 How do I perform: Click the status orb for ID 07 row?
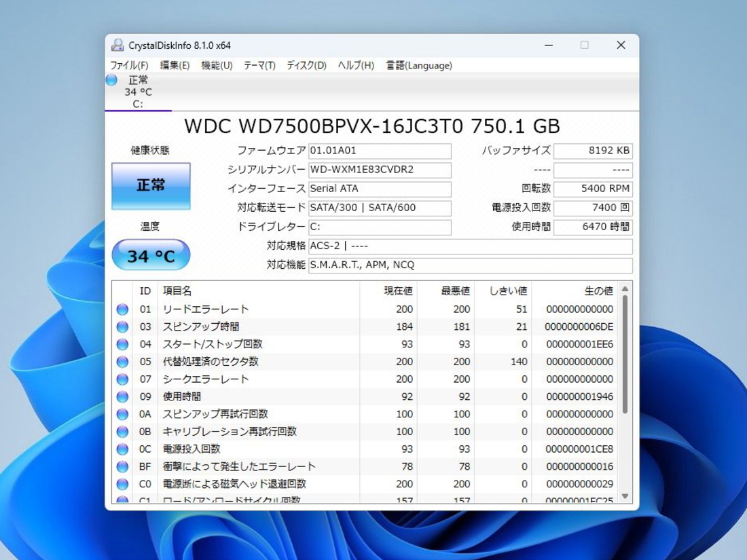click(122, 379)
